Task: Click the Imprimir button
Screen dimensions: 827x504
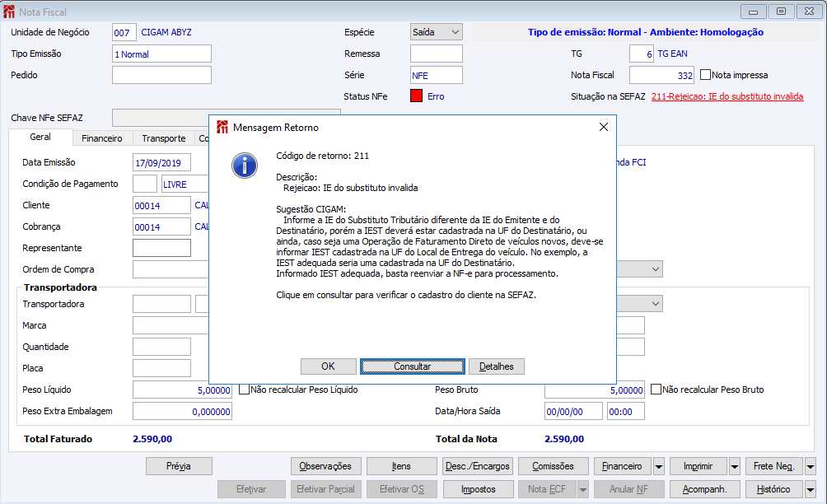Action: click(699, 466)
